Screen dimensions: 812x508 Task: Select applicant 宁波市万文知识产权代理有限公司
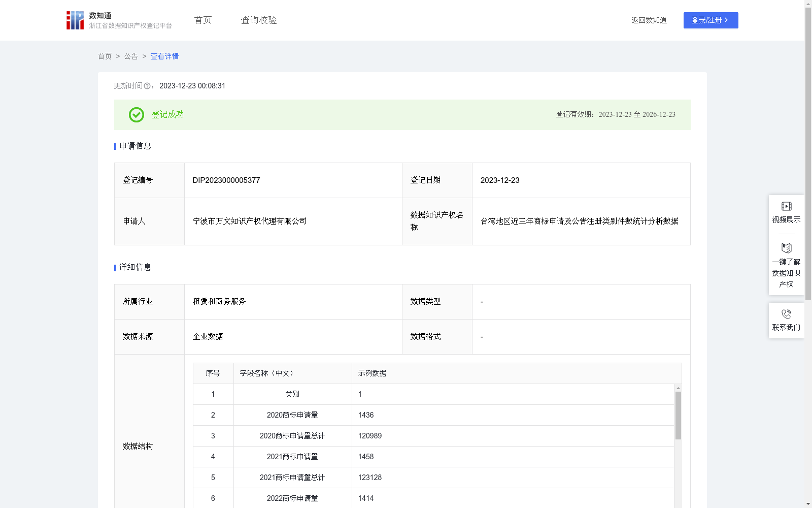[x=250, y=221]
